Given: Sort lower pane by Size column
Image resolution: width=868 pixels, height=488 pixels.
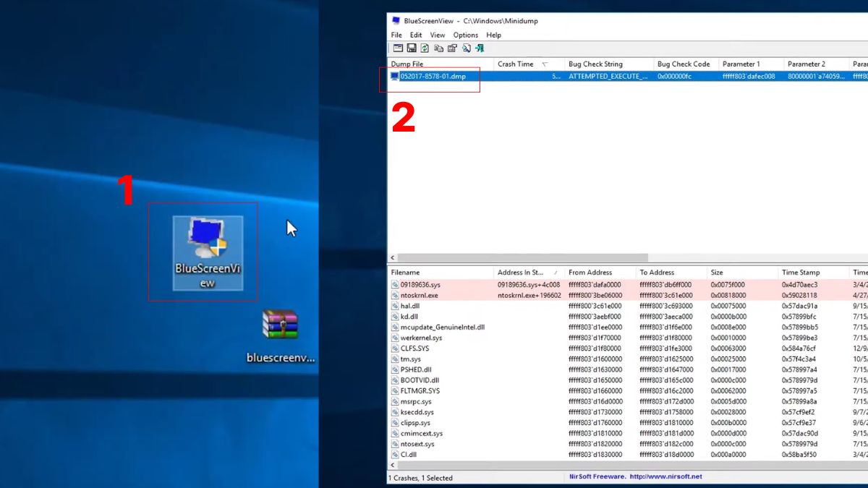Looking at the screenshot, I should tap(741, 273).
